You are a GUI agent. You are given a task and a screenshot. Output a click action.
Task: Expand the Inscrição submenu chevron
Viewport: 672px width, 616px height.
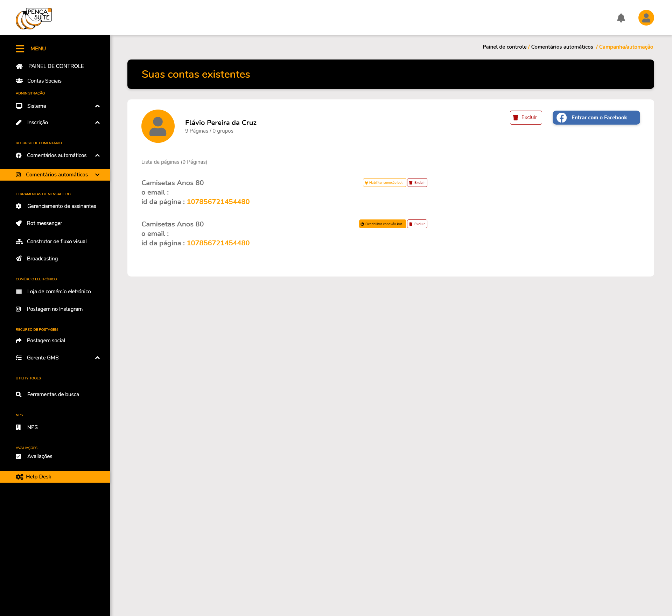click(x=97, y=122)
